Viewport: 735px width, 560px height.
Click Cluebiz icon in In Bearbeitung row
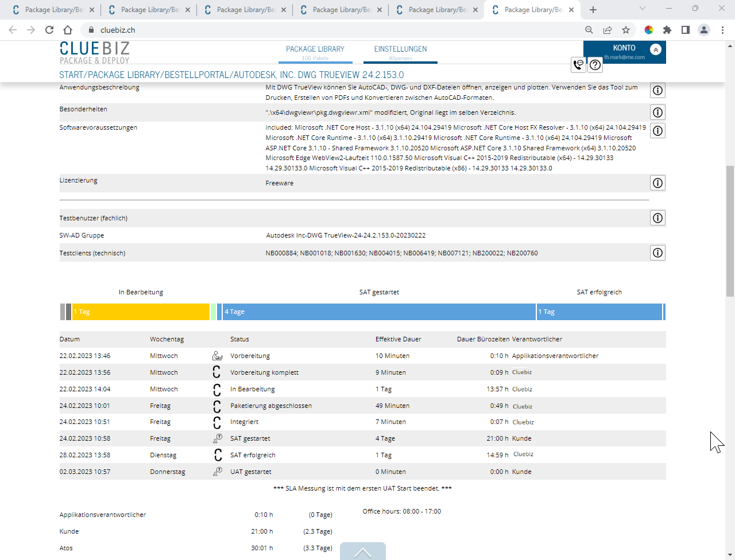pyautogui.click(x=216, y=390)
